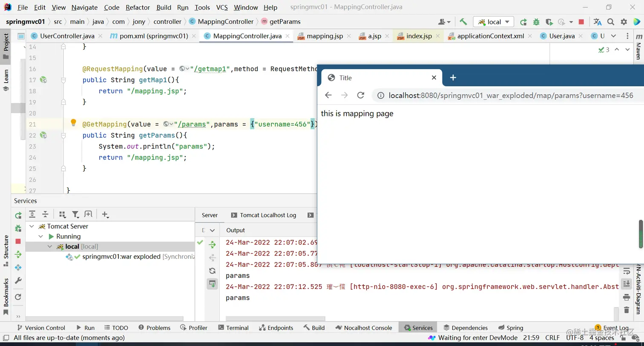Reload the browser page
This screenshot has height=346, width=644.
pos(360,95)
